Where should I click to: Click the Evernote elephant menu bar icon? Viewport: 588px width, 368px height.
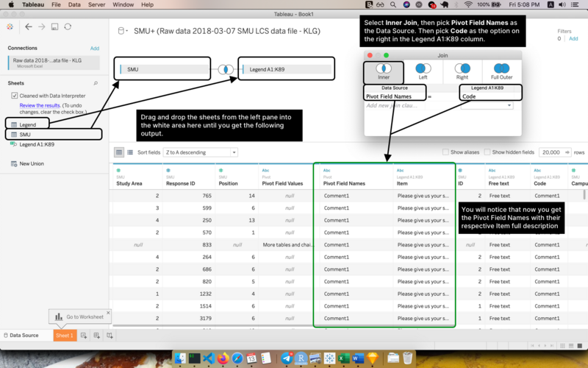445,4
